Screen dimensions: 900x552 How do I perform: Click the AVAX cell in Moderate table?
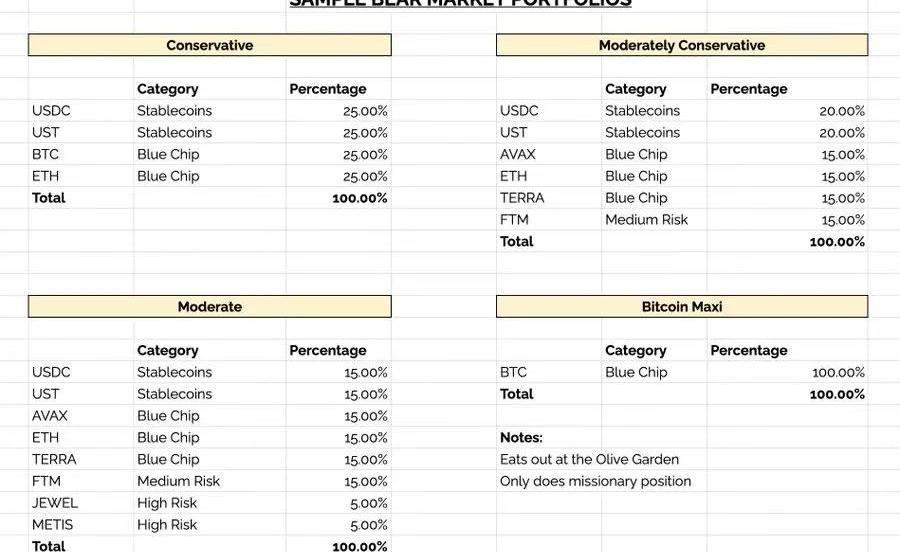(50, 416)
